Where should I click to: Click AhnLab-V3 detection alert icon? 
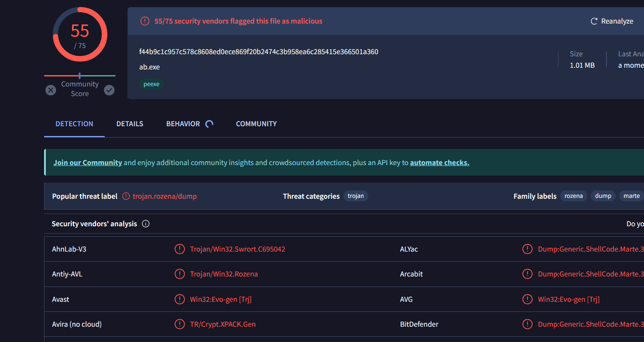coord(179,249)
